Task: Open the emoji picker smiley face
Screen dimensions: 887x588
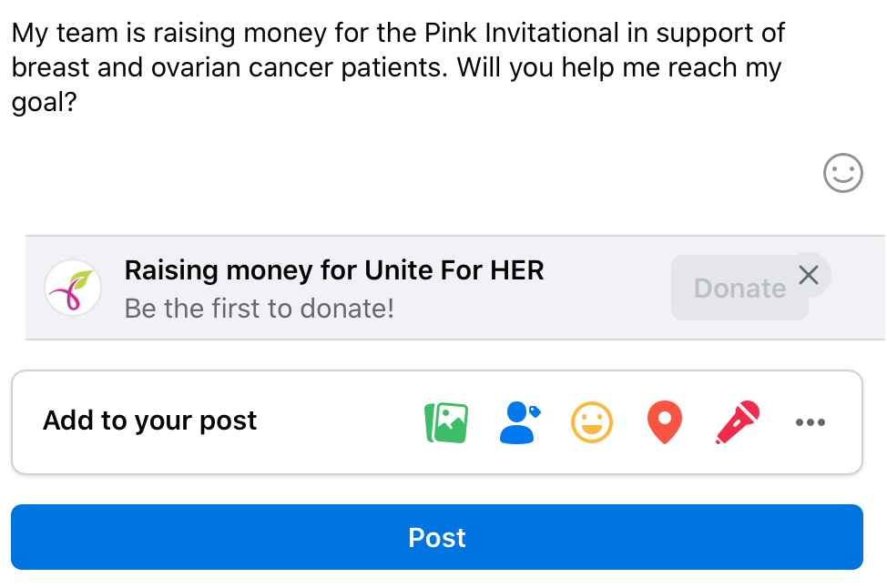Action: (x=843, y=173)
